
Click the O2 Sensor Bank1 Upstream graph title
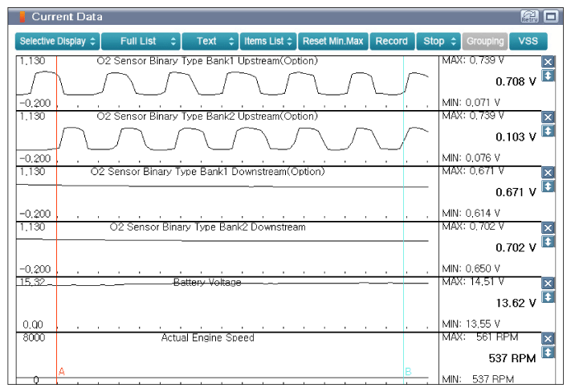tap(207, 61)
